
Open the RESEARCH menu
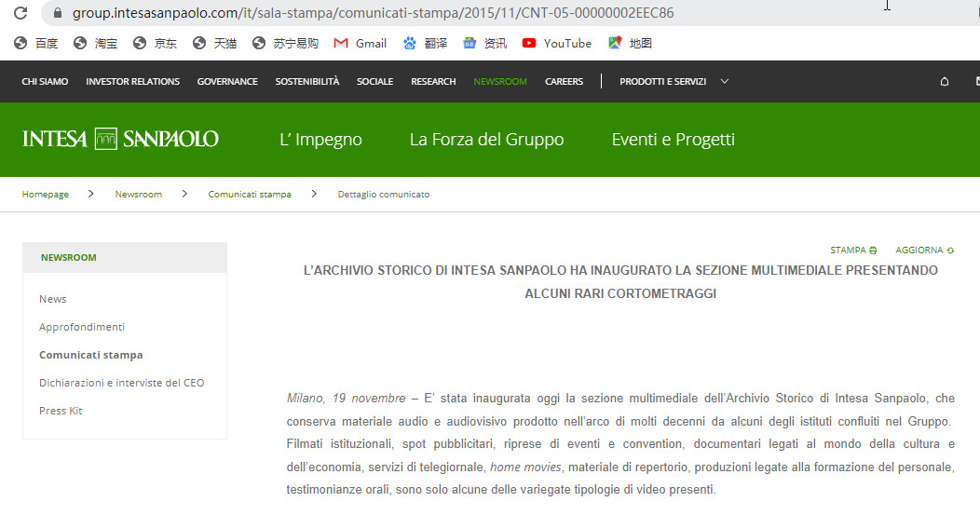433,81
